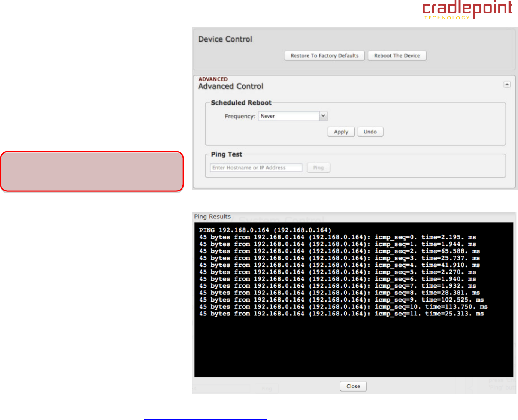Click the red ADVANCED label

click(213, 79)
